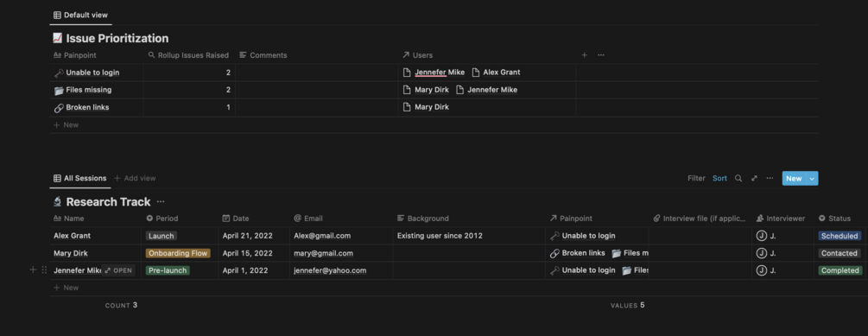Viewport: 868px width, 336px height.
Task: Expand Research Track to full page
Action: pyautogui.click(x=754, y=178)
